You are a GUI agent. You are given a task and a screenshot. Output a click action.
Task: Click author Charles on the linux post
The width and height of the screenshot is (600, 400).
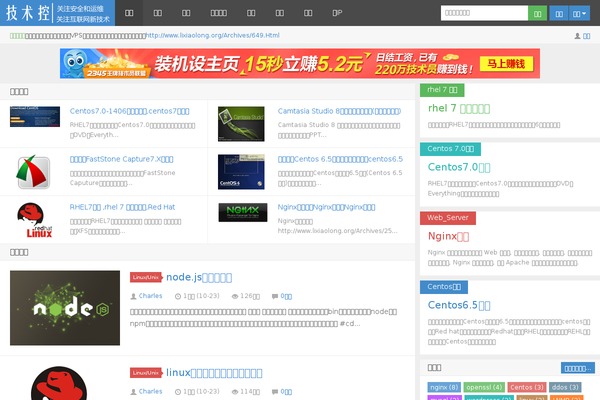[150, 392]
